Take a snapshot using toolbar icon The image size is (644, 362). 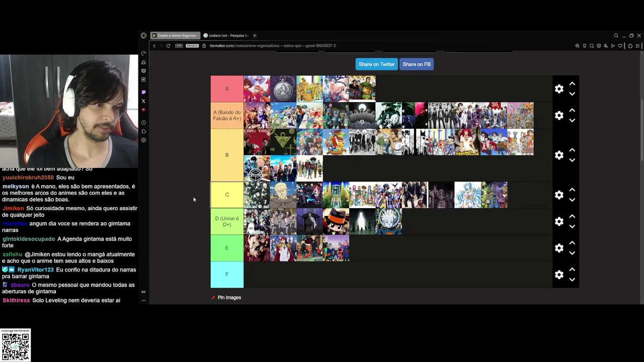pyautogui.click(x=592, y=46)
